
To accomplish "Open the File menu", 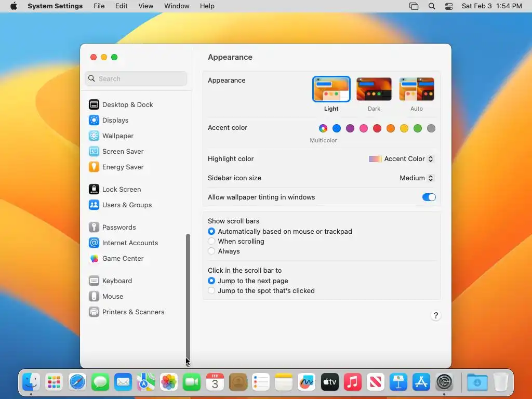I will (x=99, y=6).
